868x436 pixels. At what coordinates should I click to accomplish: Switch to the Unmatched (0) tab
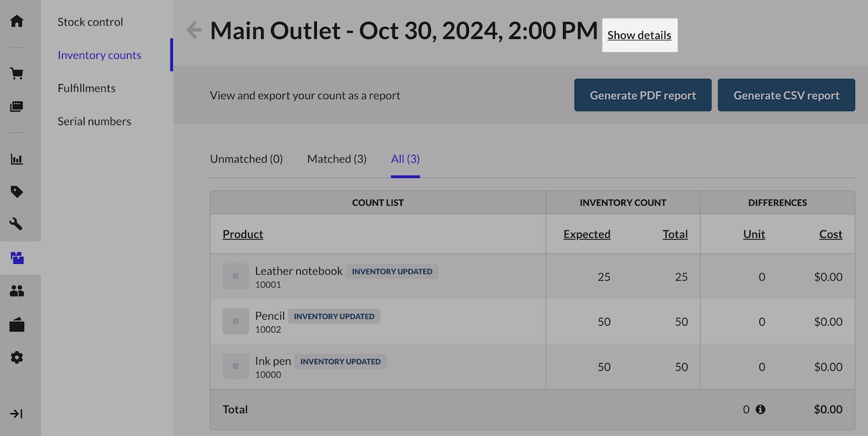(x=246, y=159)
